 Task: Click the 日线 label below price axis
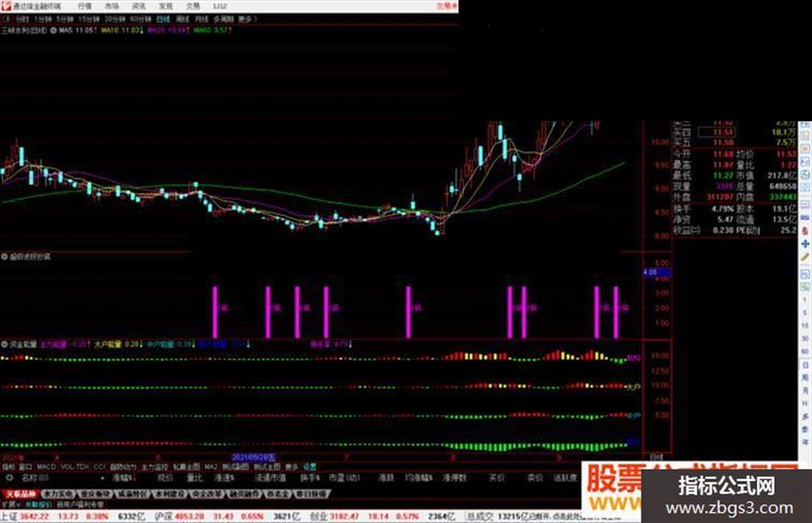pos(656,457)
